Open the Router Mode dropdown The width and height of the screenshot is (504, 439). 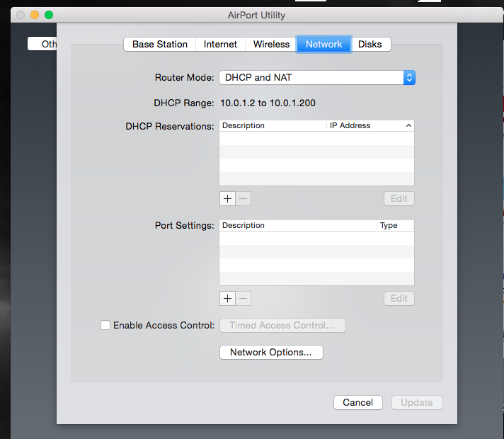pyautogui.click(x=317, y=77)
